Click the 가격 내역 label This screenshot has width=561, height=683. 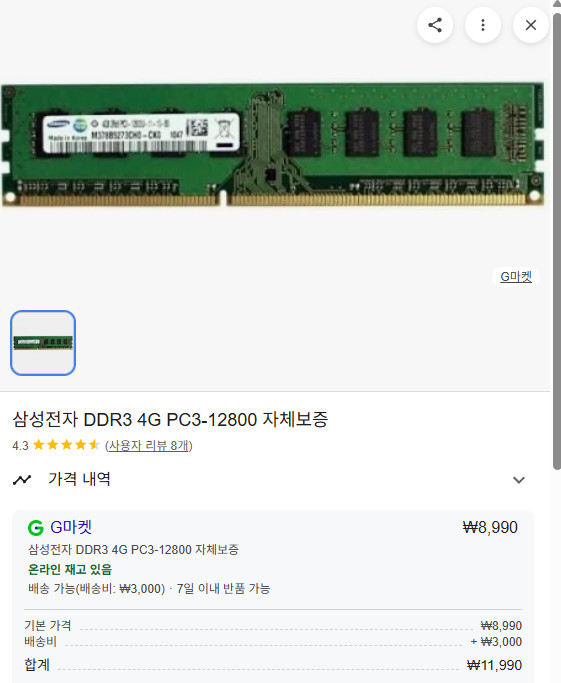tap(79, 479)
